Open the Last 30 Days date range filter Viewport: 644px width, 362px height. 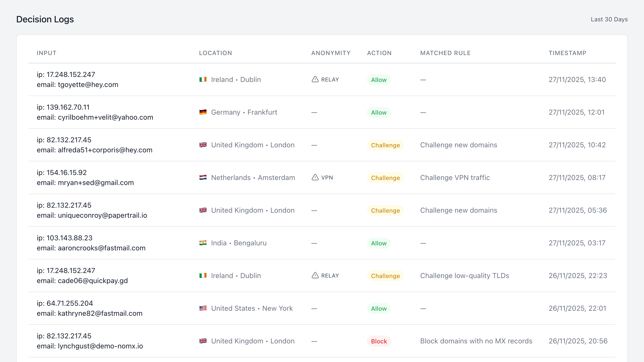609,19
